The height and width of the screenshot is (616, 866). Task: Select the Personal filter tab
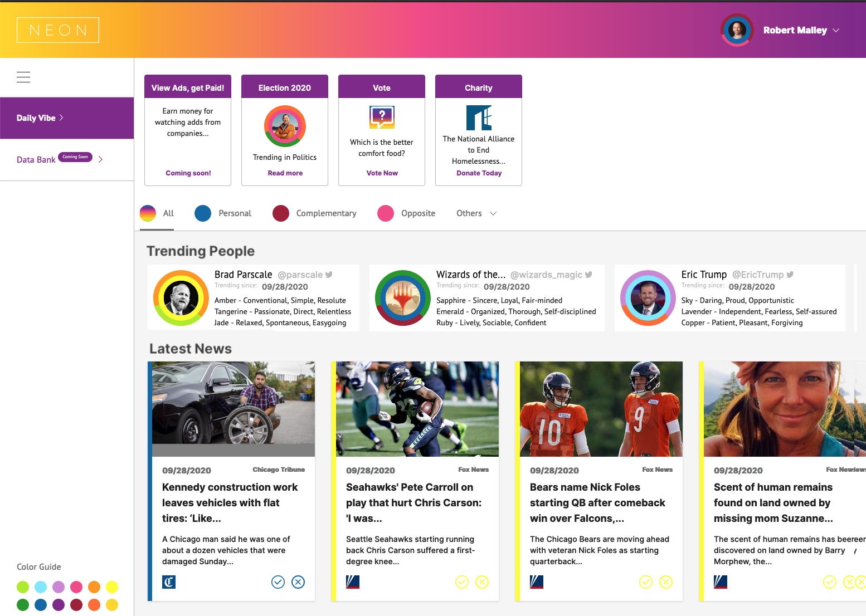[x=223, y=213]
